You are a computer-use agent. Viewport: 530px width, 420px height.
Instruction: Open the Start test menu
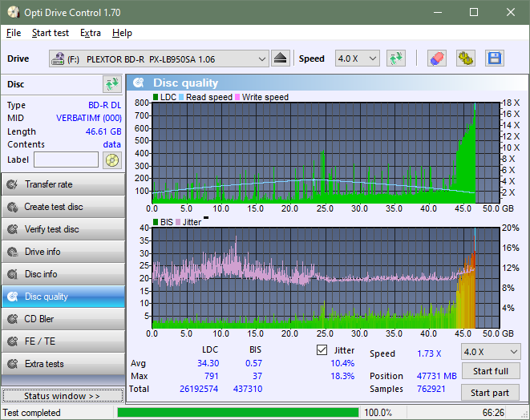pos(51,33)
